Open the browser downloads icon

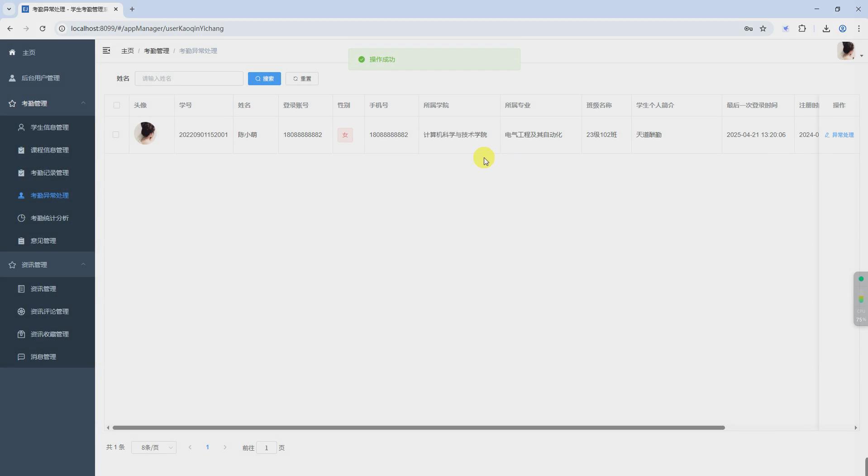(826, 29)
